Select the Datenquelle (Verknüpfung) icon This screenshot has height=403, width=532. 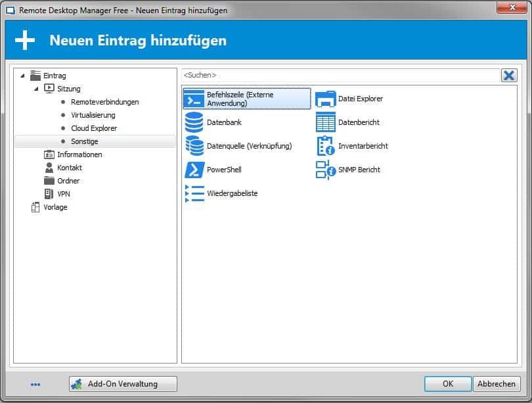(x=194, y=146)
